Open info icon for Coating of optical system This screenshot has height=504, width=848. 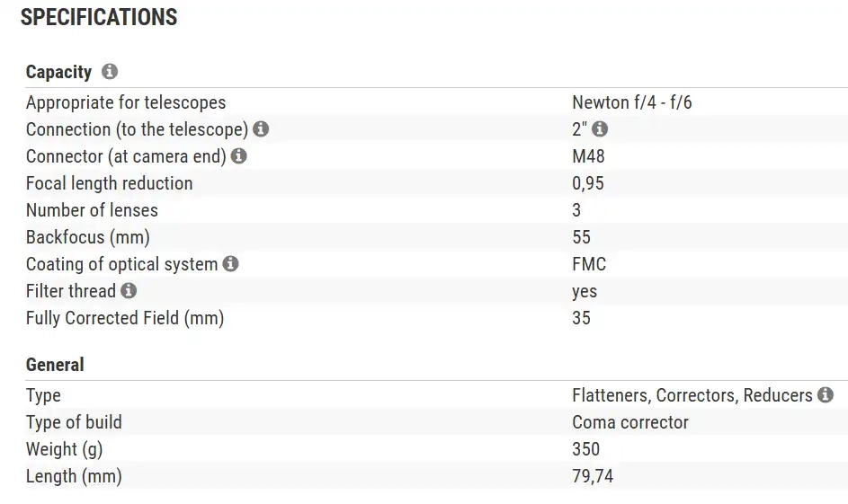coord(230,264)
